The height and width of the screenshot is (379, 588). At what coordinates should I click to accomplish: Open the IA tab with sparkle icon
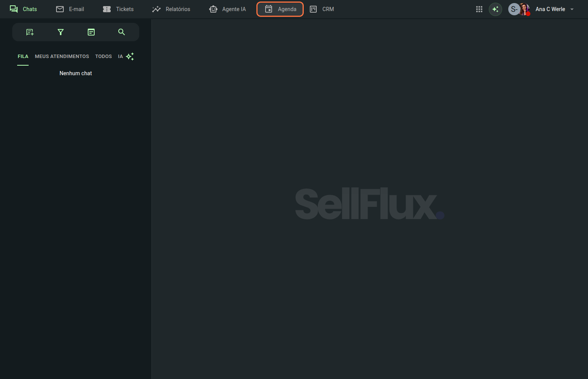(x=126, y=56)
